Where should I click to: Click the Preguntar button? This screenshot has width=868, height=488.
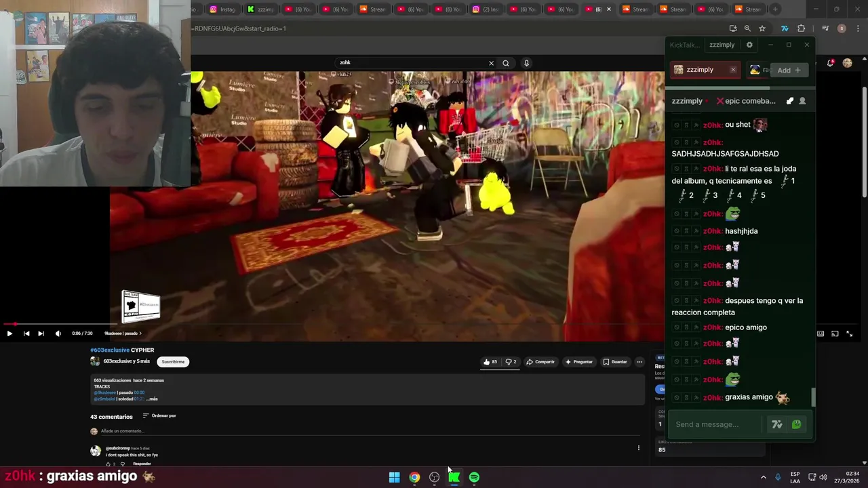pyautogui.click(x=579, y=362)
